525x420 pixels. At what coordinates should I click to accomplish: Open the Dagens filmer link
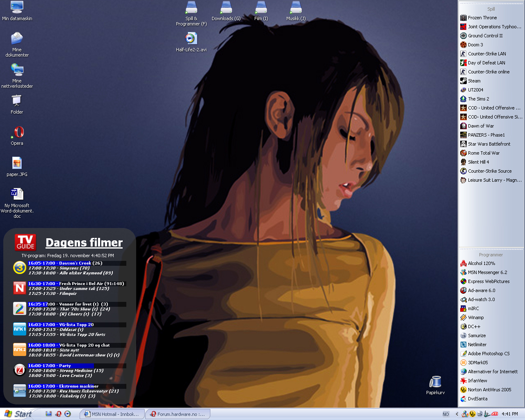click(84, 243)
